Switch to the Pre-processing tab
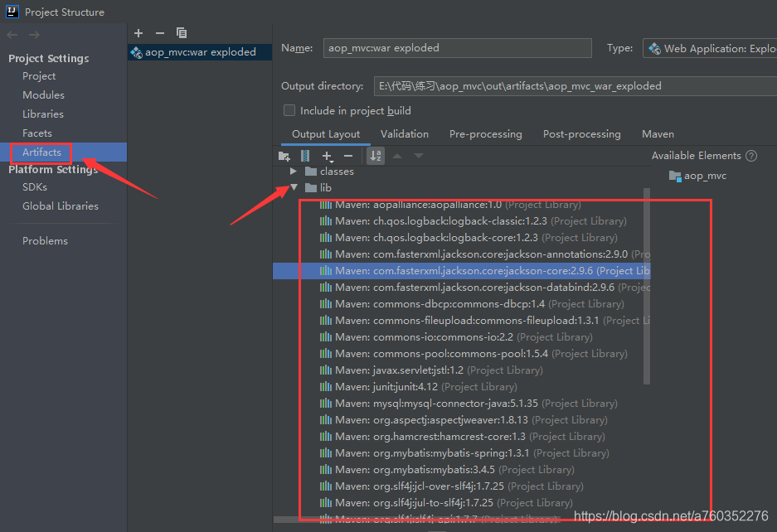 (485, 133)
